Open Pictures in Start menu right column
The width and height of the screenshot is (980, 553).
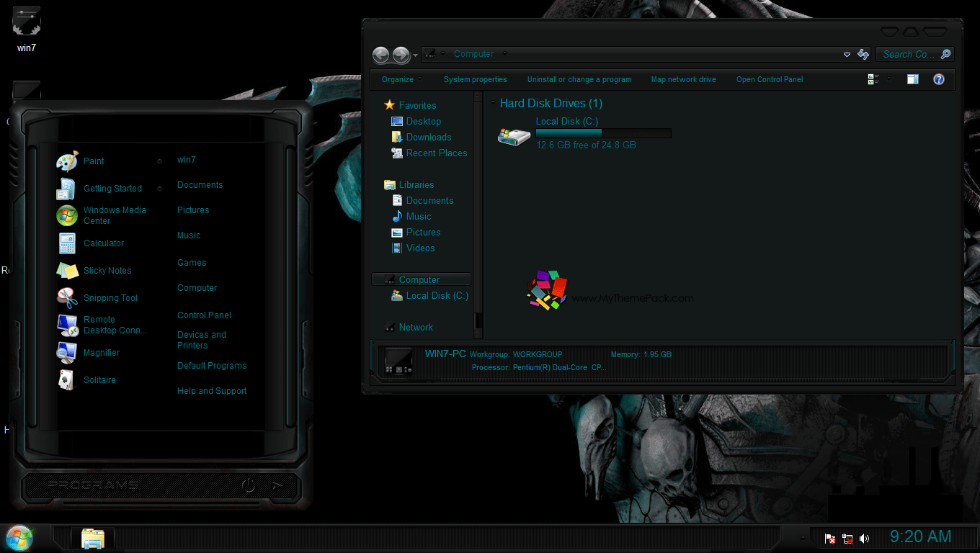tap(193, 210)
